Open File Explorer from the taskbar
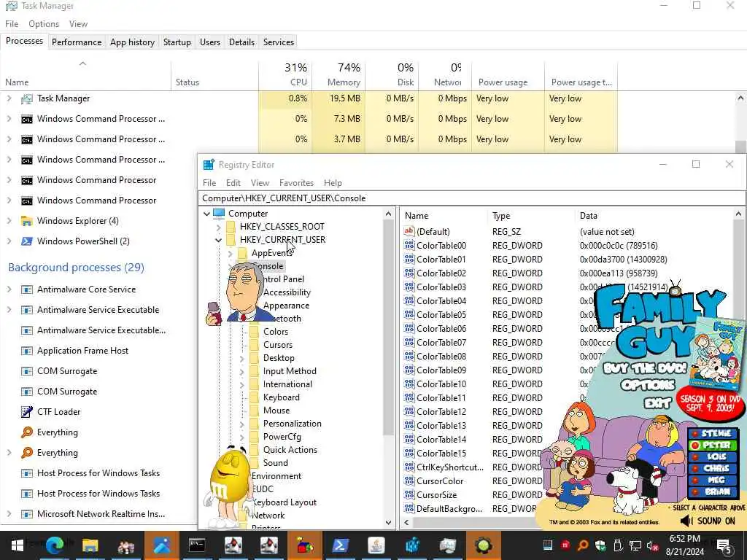 coord(90,545)
